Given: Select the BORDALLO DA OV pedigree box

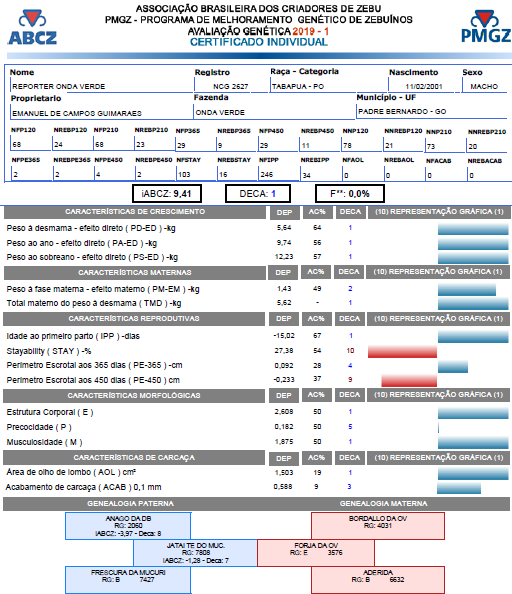Looking at the screenshot, I should click(378, 526).
